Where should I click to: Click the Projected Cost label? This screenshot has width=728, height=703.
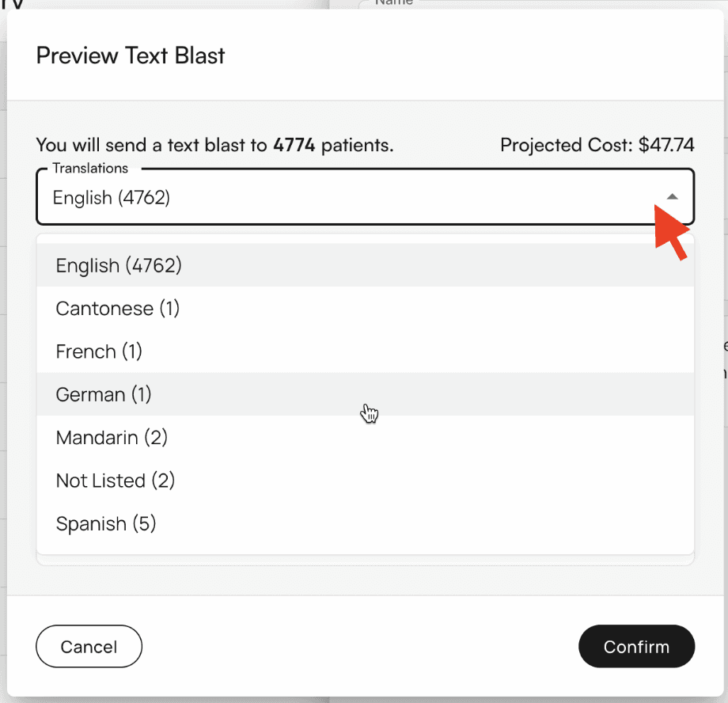567,145
